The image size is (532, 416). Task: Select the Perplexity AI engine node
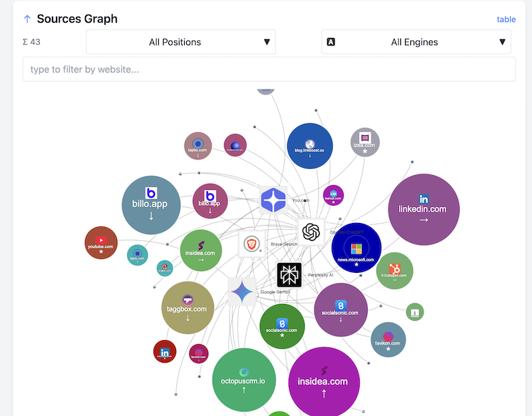point(289,275)
